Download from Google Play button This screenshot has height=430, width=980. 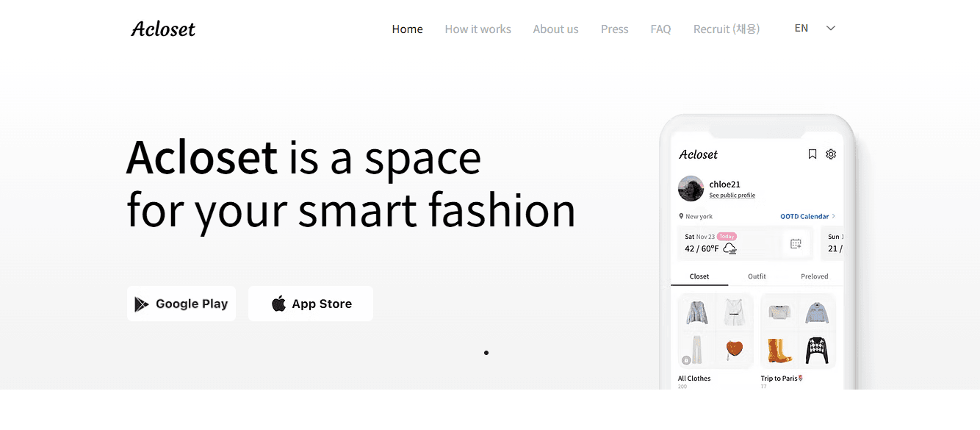click(181, 304)
